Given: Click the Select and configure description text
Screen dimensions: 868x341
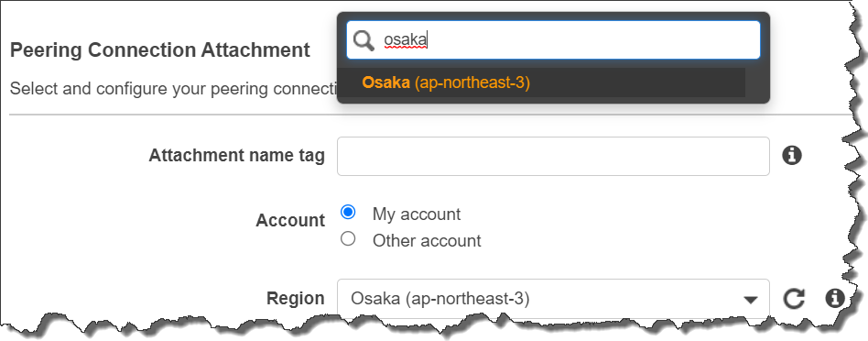Looking at the screenshot, I should (173, 89).
